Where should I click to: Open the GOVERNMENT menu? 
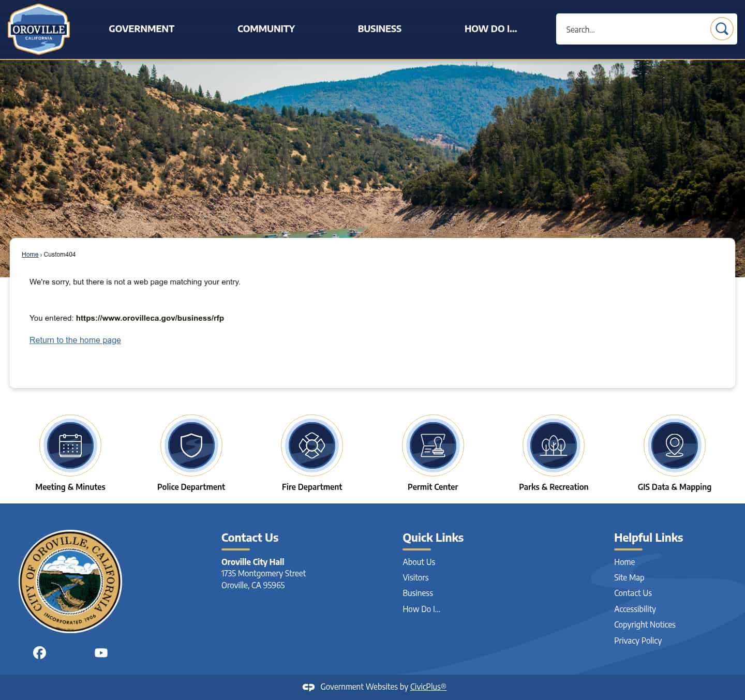[141, 28]
